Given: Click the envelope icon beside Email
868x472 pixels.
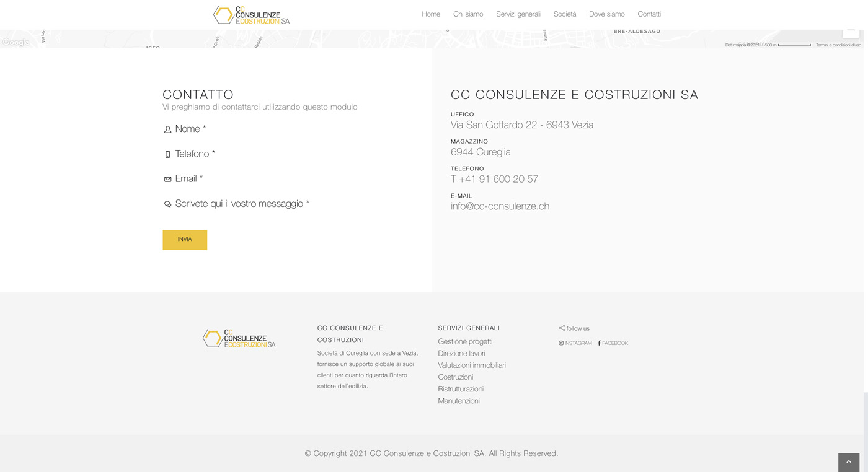Looking at the screenshot, I should [x=167, y=179].
